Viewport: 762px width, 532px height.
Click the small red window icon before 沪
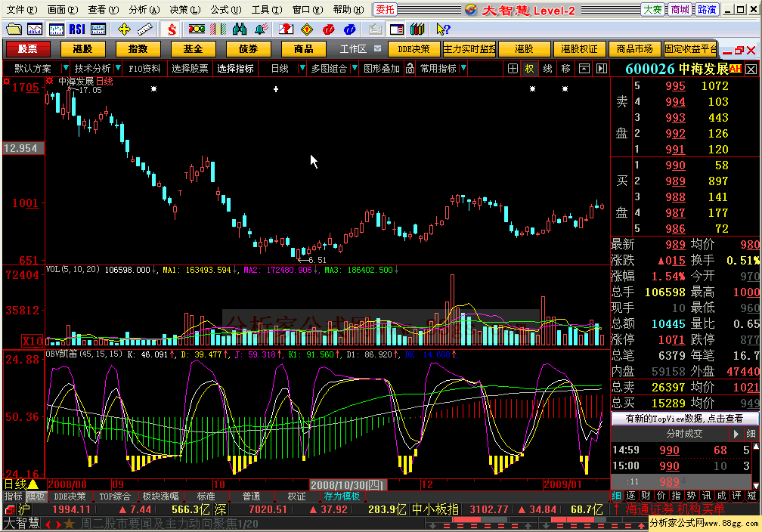click(9, 509)
